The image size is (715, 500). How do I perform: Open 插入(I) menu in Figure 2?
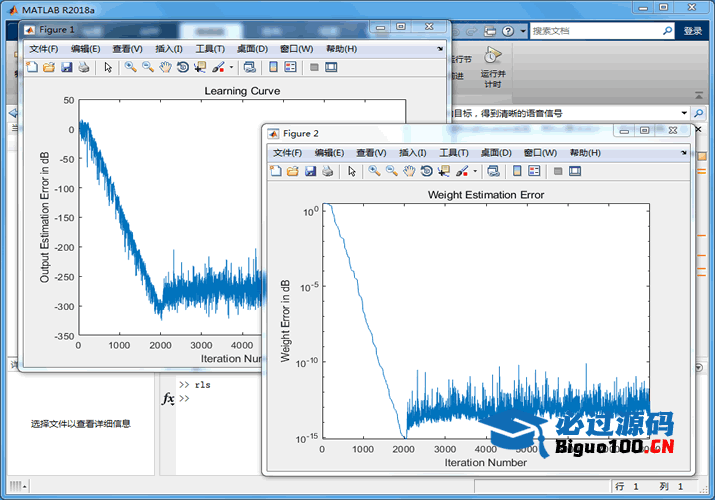pos(413,153)
